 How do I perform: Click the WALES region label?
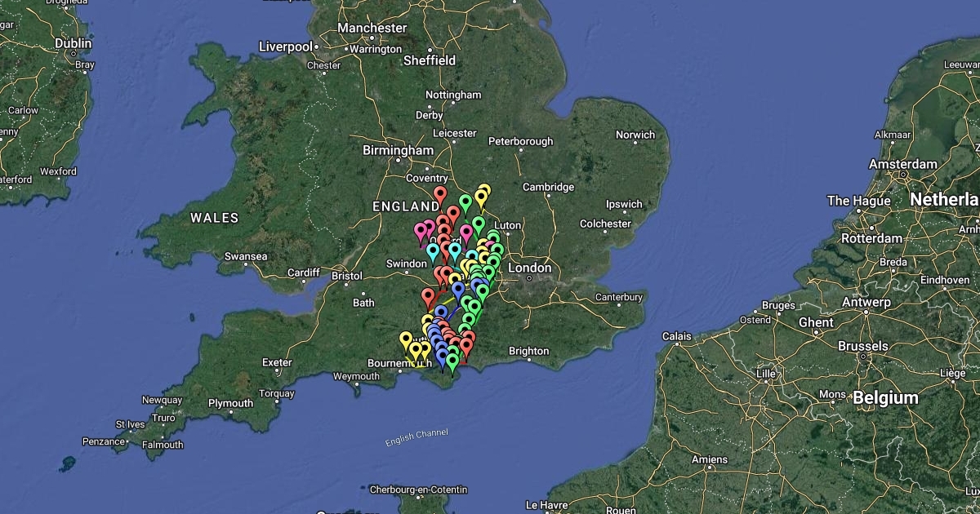click(x=215, y=218)
